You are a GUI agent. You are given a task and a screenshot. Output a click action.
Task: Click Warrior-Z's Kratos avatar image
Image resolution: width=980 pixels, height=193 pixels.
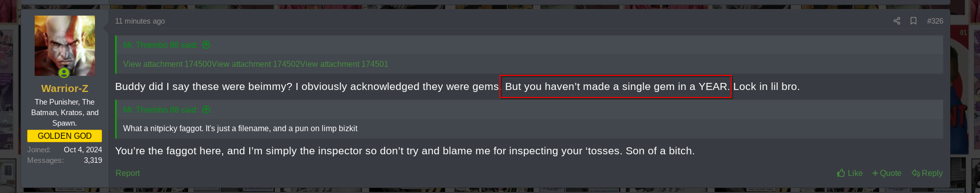pyautogui.click(x=65, y=46)
